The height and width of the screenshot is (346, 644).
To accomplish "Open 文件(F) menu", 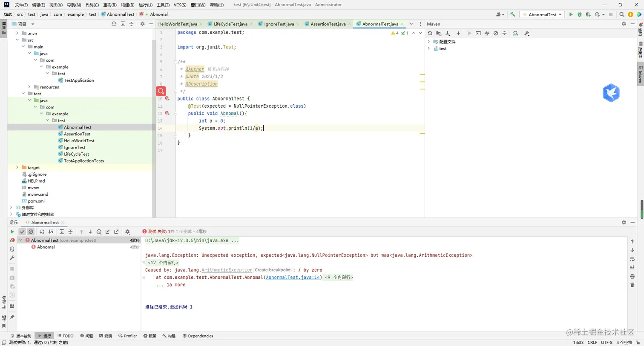I will click(21, 5).
